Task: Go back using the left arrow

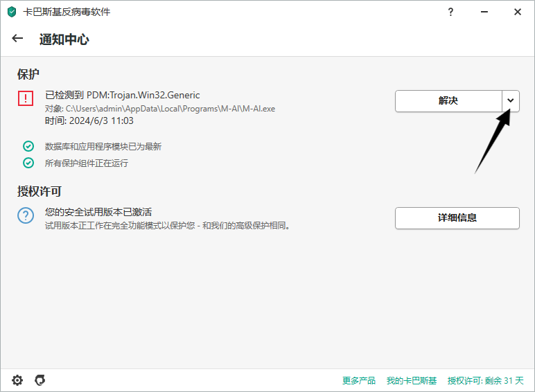Action: point(17,39)
